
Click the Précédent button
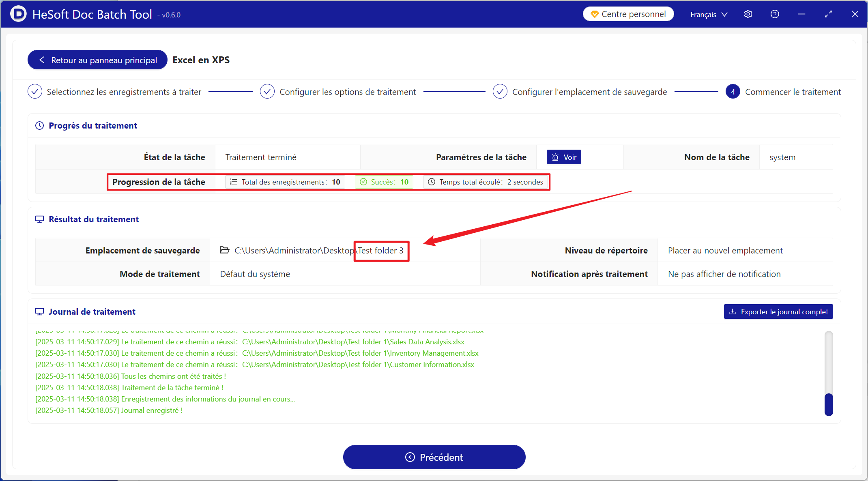pos(434,457)
